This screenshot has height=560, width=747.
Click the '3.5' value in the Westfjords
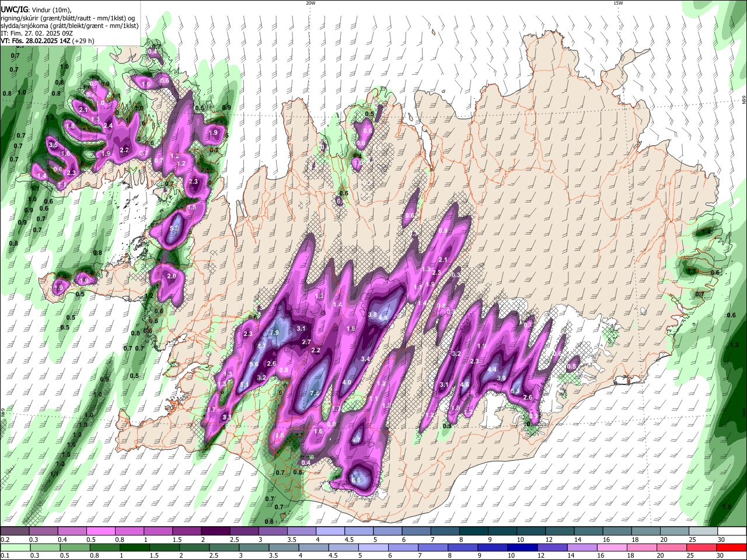pyautogui.click(x=53, y=145)
